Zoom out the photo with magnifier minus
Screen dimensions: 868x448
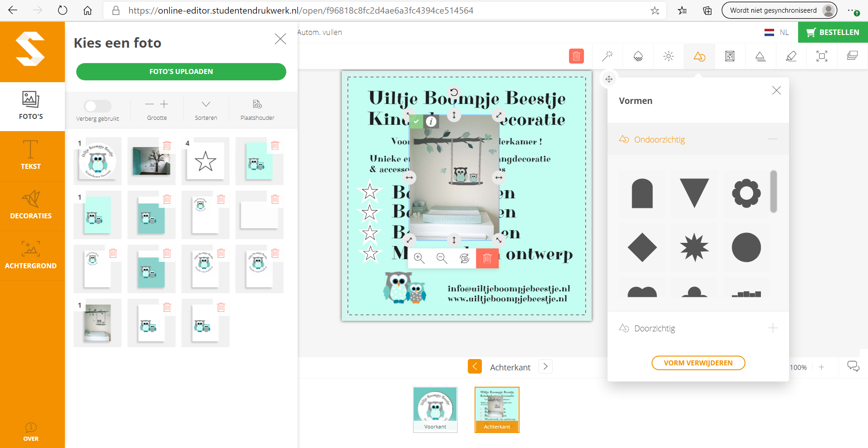point(442,258)
